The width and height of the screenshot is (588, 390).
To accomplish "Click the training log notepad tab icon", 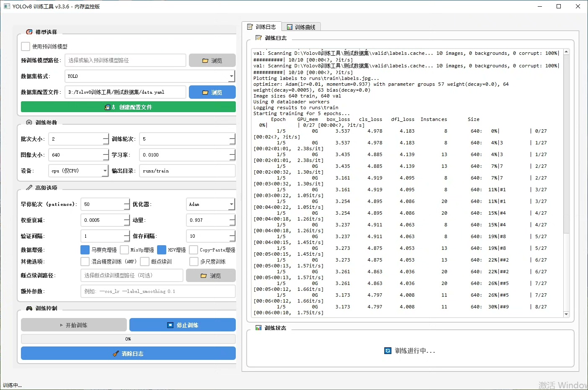I will point(250,27).
